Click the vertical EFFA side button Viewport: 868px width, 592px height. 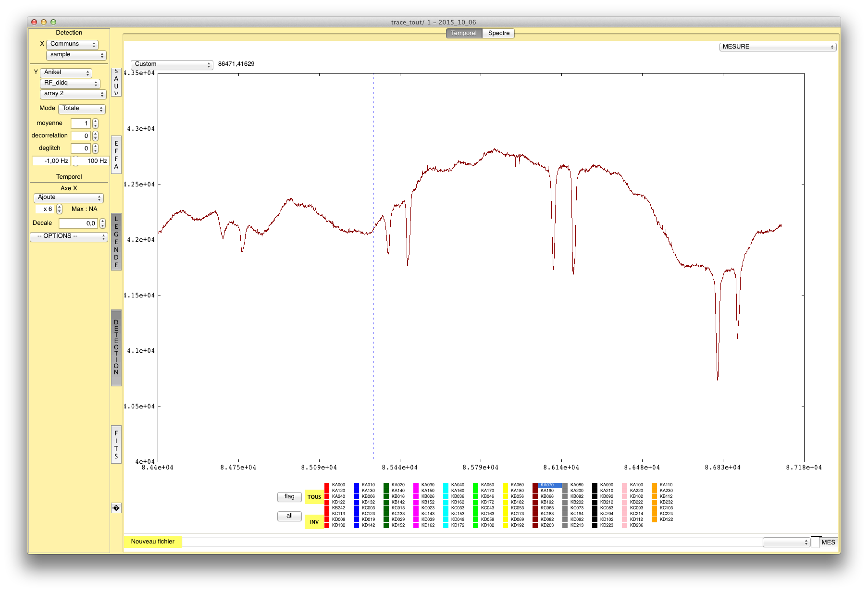click(116, 155)
